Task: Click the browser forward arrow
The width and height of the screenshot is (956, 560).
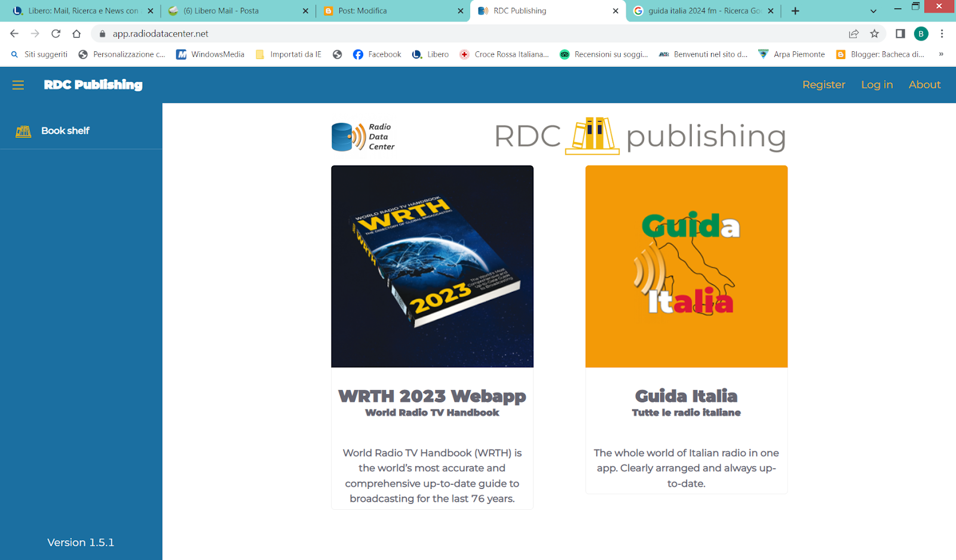Action: (35, 33)
